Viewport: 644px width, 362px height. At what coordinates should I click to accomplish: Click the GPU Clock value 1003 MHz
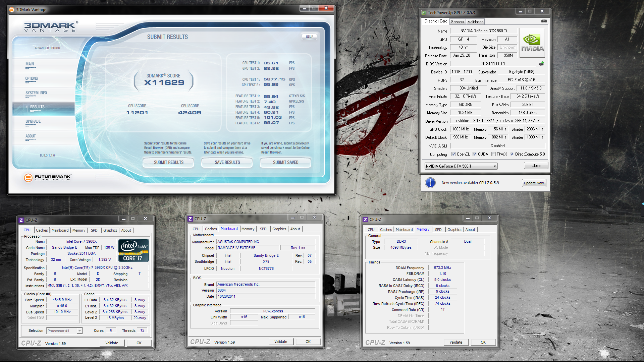460,129
